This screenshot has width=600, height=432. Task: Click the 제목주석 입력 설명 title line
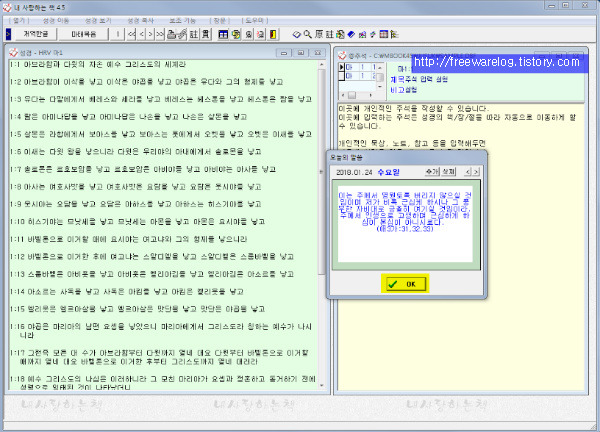419,79
